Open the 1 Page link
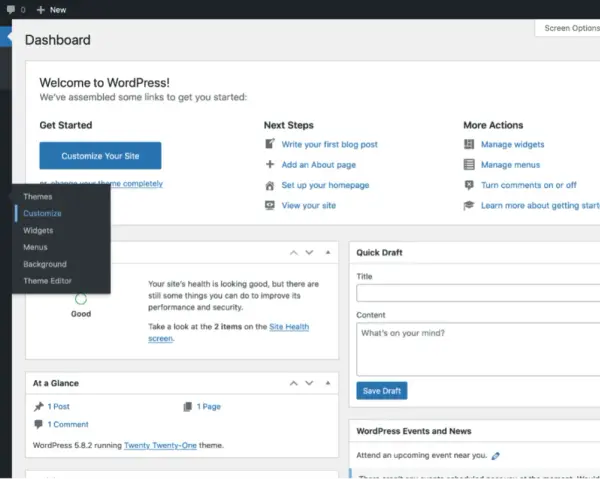The width and height of the screenshot is (600, 480). coord(209,407)
